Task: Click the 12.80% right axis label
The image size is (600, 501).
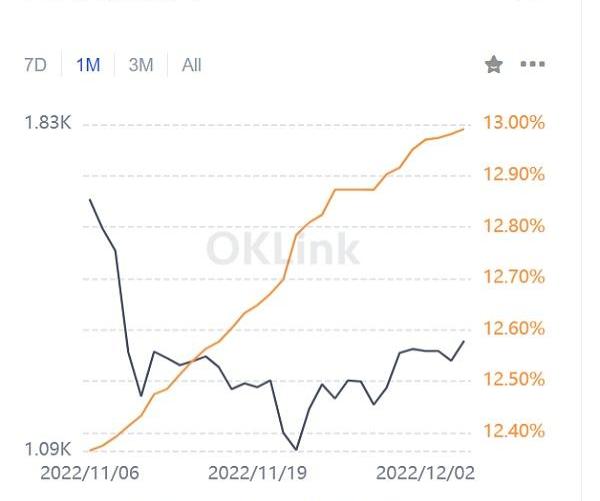Action: click(514, 226)
